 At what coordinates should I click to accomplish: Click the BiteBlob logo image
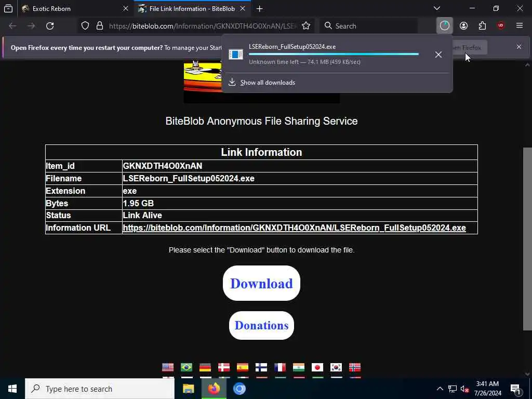203,82
